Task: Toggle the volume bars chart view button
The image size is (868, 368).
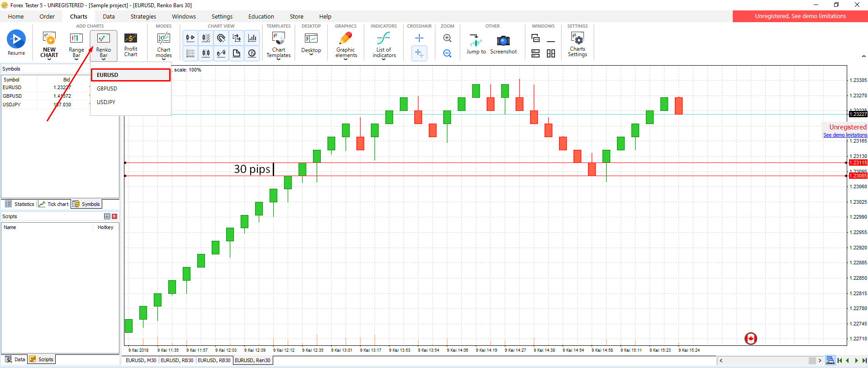Action: [x=252, y=38]
